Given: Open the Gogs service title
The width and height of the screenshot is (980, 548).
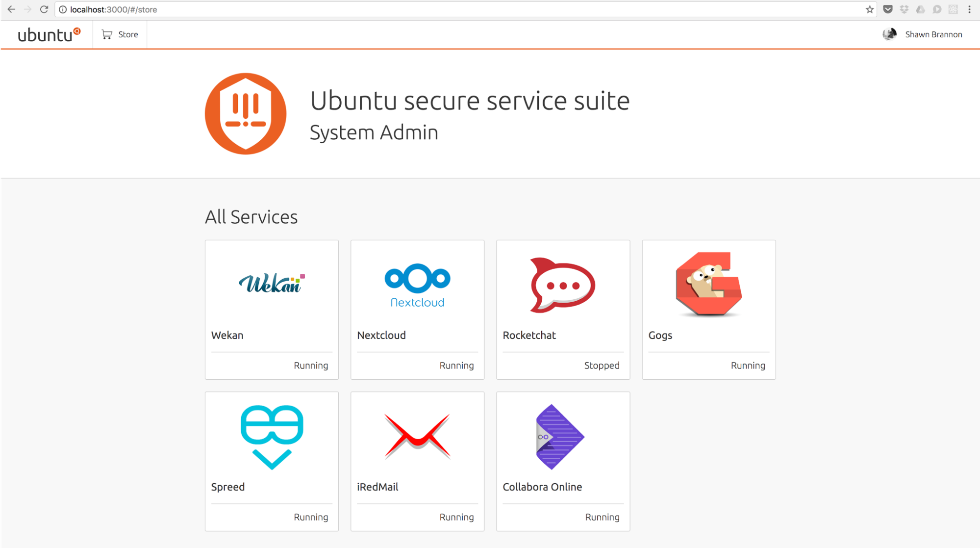Looking at the screenshot, I should point(660,336).
